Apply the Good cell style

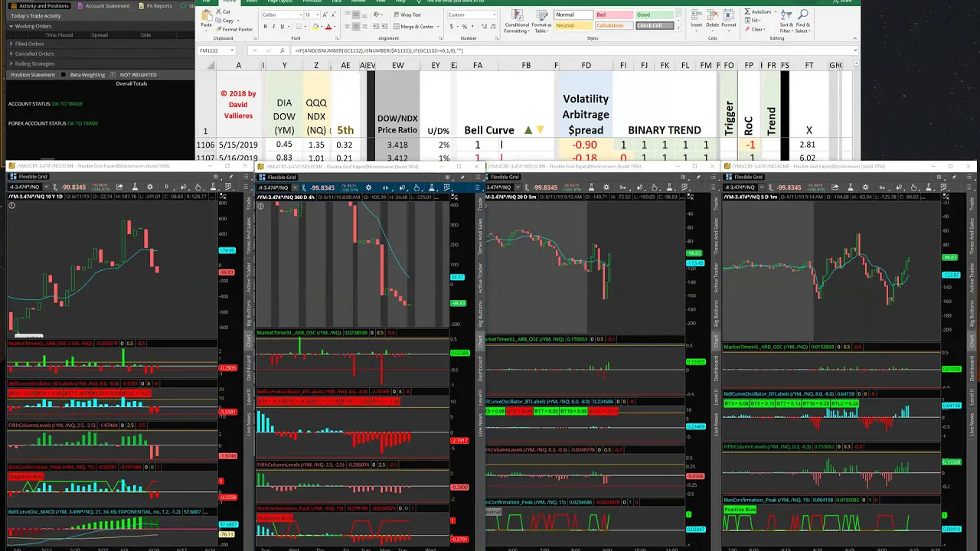click(x=654, y=15)
